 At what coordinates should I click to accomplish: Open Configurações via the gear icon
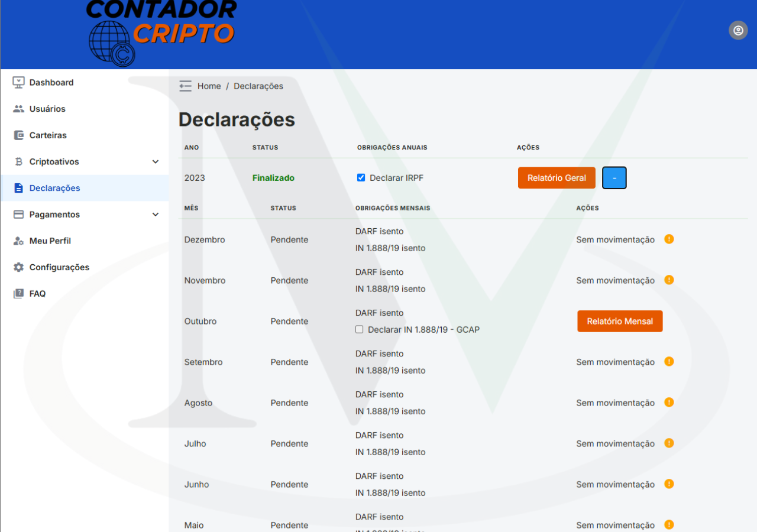18,267
